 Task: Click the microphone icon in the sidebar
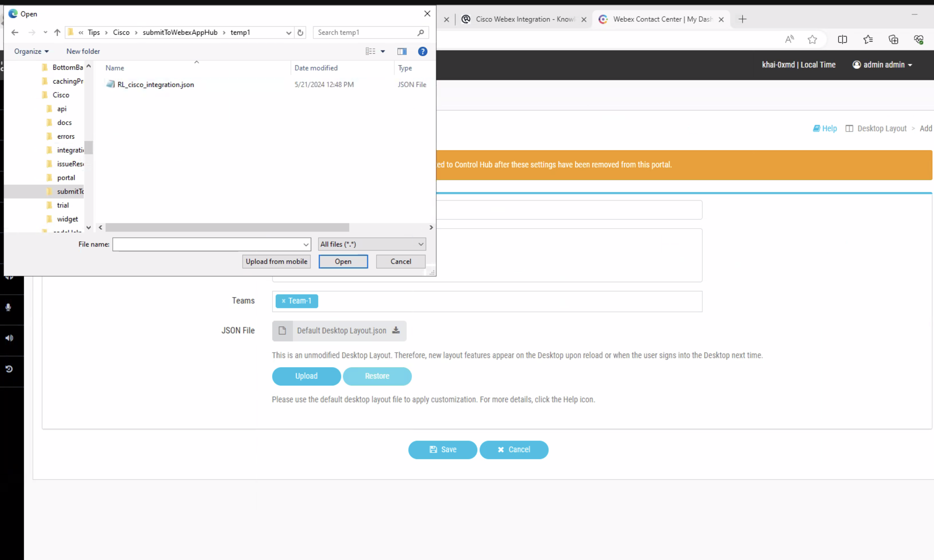[8, 308]
